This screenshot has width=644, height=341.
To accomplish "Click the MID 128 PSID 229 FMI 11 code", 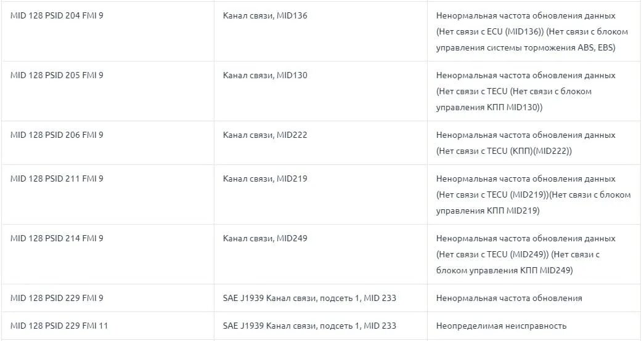I will 59,326.
